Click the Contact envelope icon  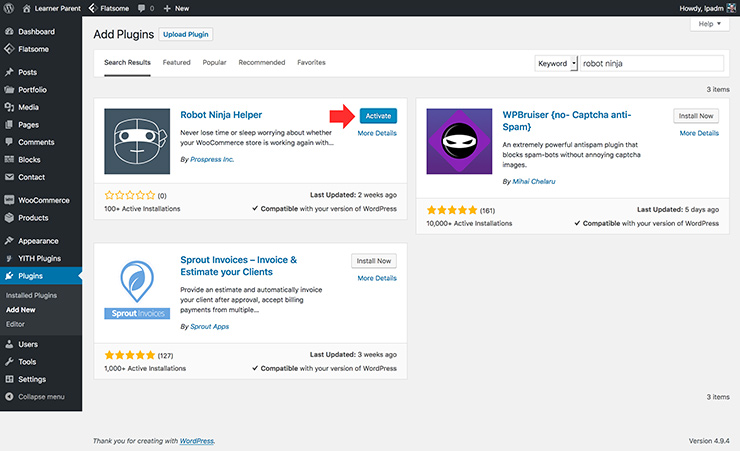pos(9,177)
